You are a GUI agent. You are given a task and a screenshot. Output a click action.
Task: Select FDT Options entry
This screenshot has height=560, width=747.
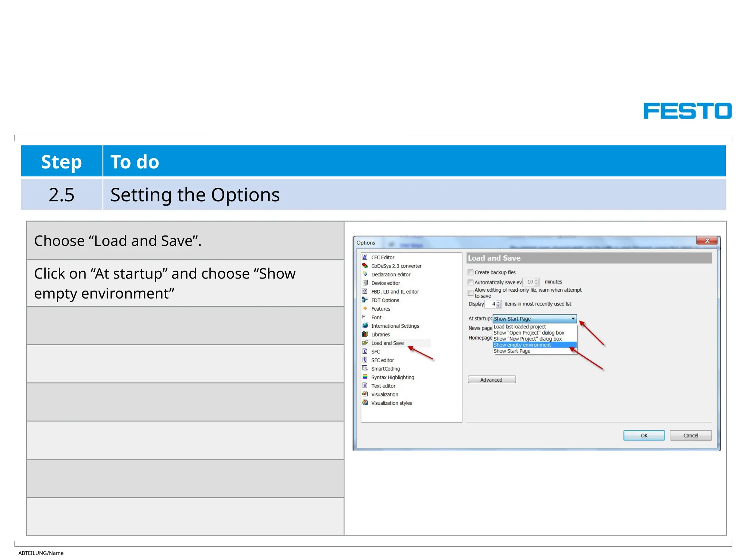coord(385,300)
